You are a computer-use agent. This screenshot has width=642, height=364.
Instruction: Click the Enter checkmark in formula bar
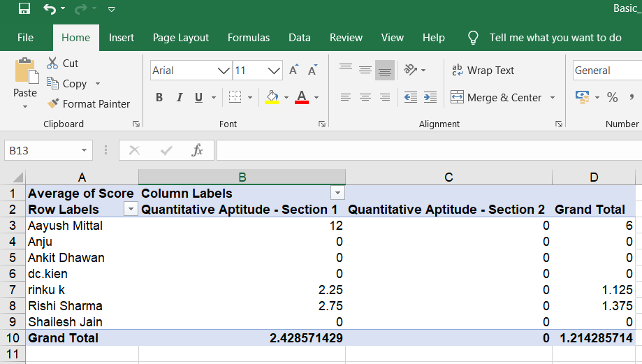[166, 151]
